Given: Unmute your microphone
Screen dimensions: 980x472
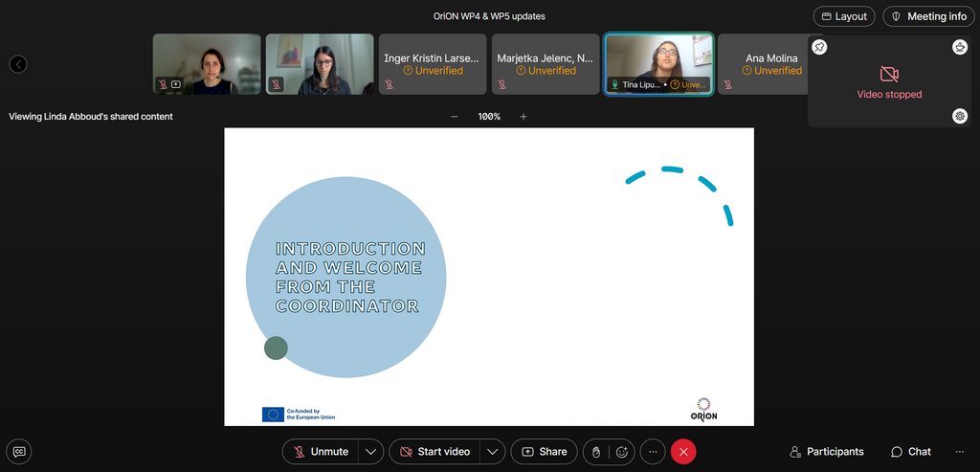Looking at the screenshot, I should click(321, 452).
